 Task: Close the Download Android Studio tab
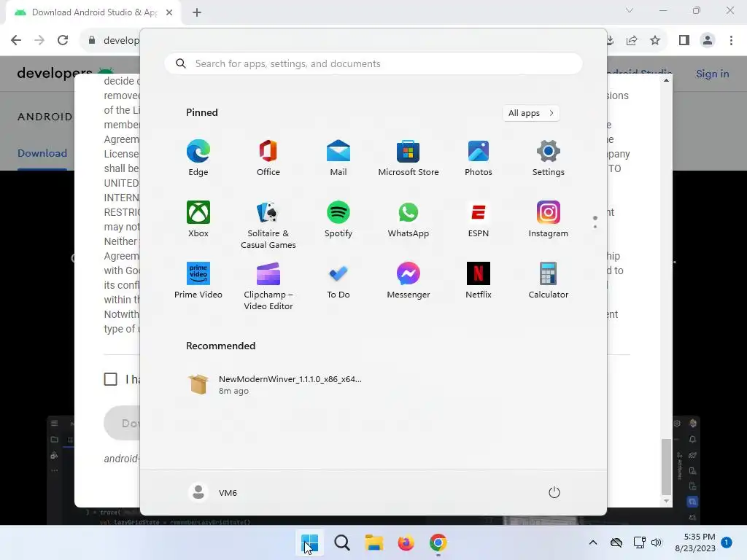(169, 12)
